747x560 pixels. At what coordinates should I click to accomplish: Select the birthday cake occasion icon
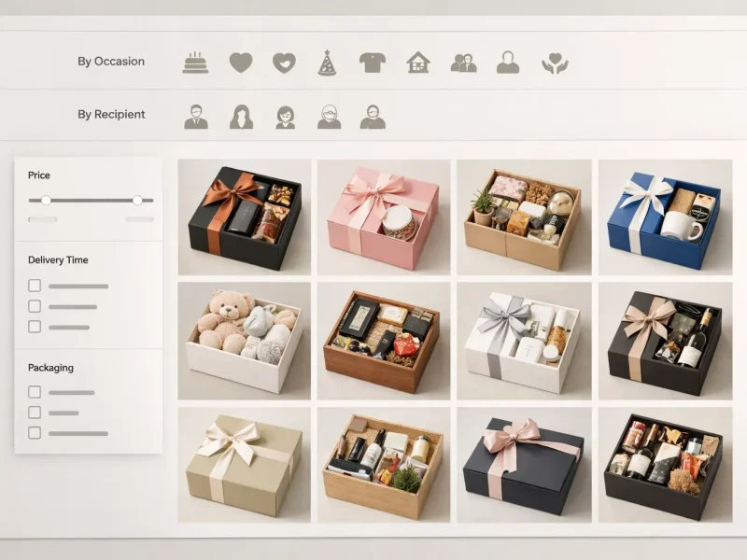pos(195,63)
